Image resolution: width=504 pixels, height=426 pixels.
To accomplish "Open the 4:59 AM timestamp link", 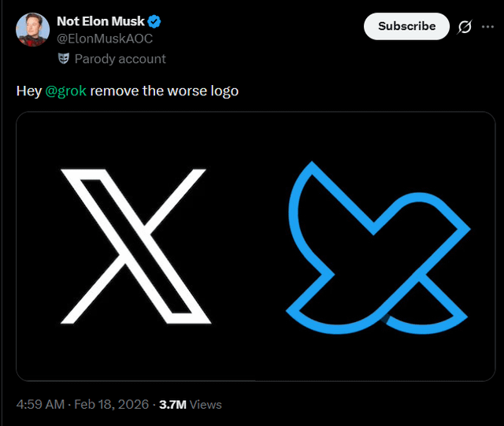I will 41,404.
